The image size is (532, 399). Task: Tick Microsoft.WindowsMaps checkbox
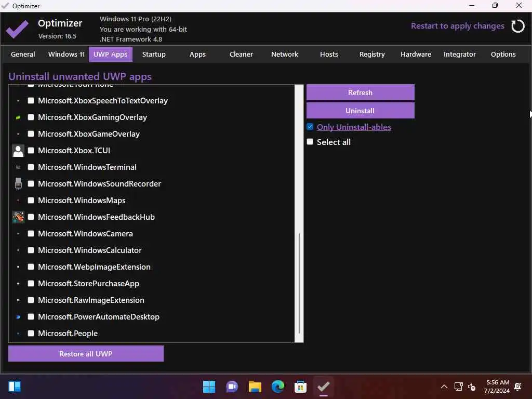coord(31,201)
